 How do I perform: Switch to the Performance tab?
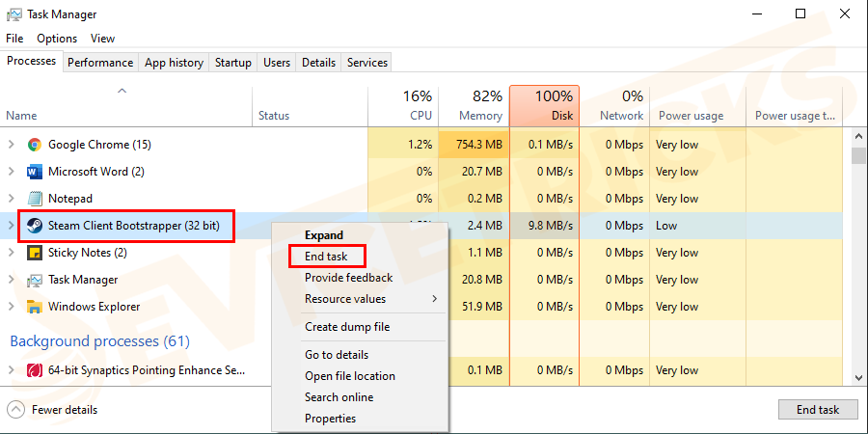100,63
